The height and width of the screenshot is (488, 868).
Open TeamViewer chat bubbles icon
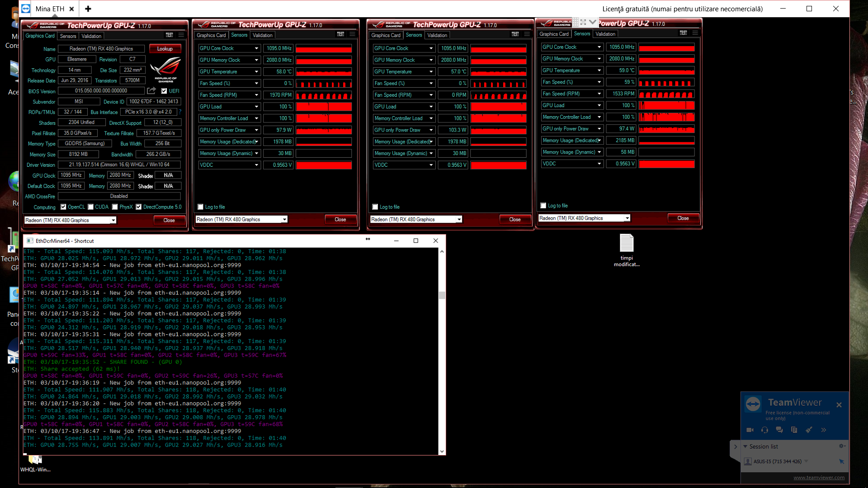coord(779,430)
